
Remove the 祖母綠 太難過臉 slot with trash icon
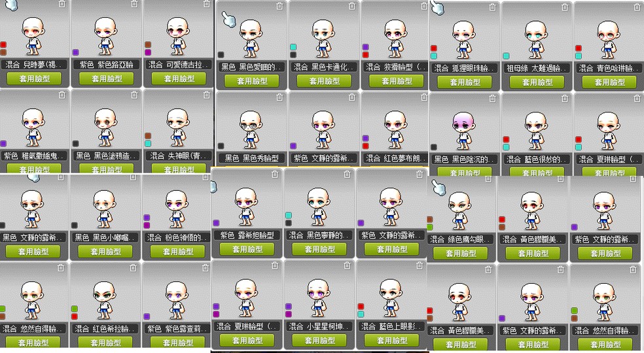[565, 7]
